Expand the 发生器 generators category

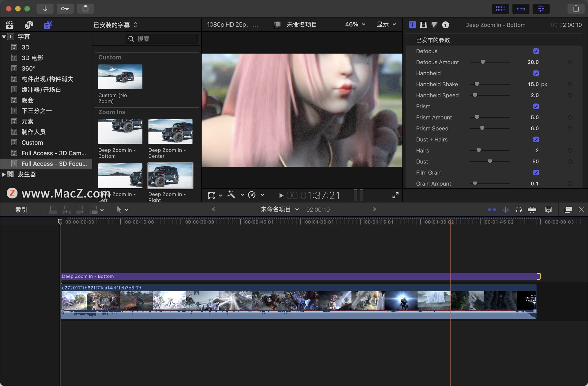click(x=4, y=174)
